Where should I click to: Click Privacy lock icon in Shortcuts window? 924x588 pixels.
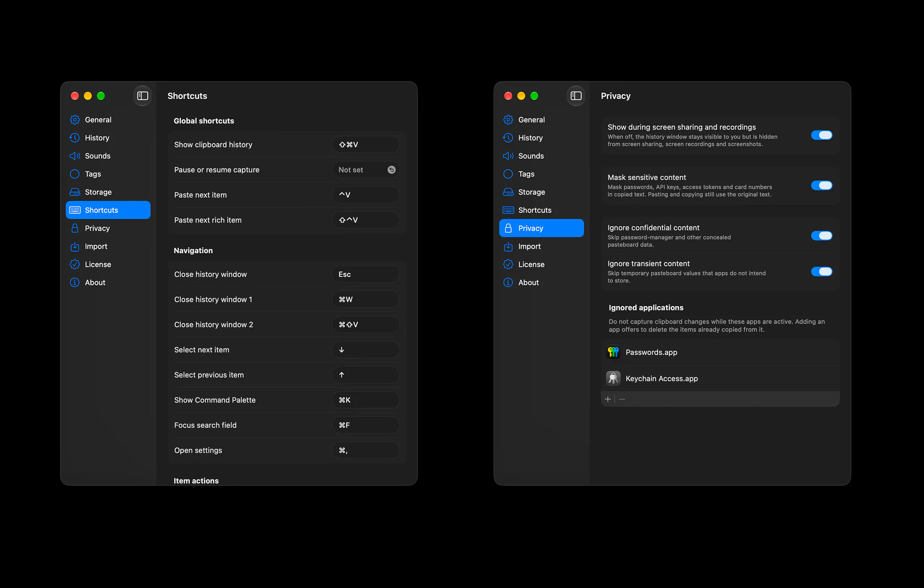pos(75,228)
